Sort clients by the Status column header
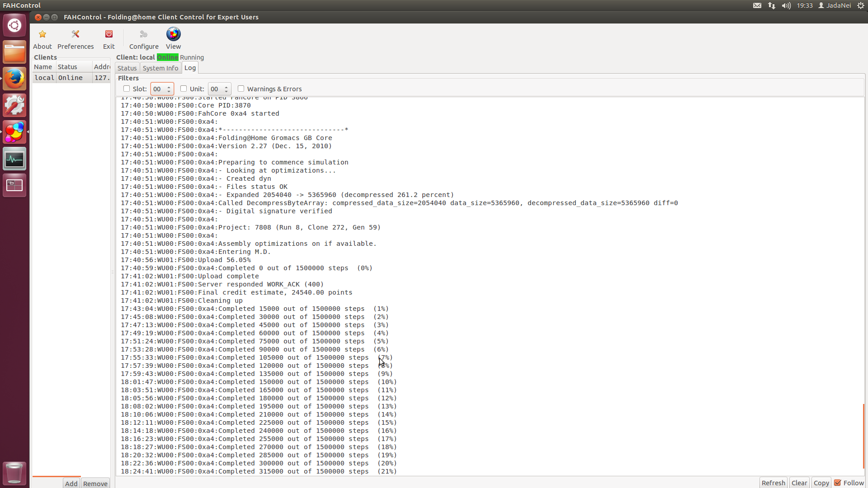Viewport: 868px width, 488px height. point(74,66)
